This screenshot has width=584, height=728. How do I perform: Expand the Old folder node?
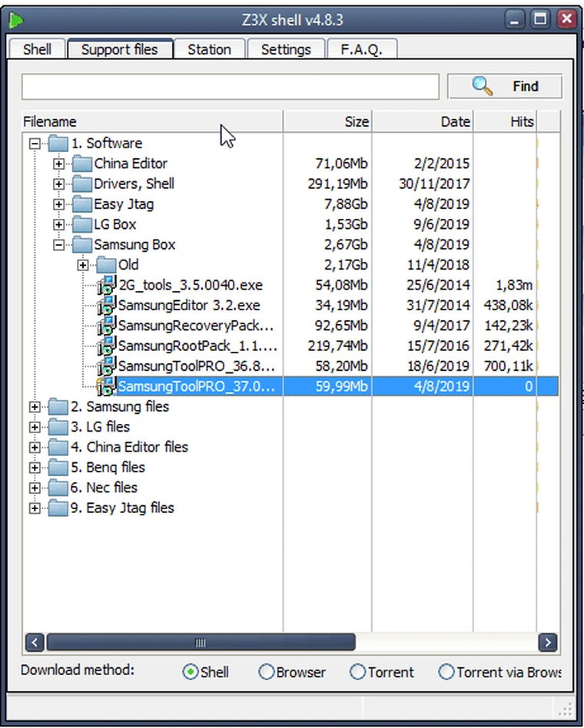coord(83,265)
